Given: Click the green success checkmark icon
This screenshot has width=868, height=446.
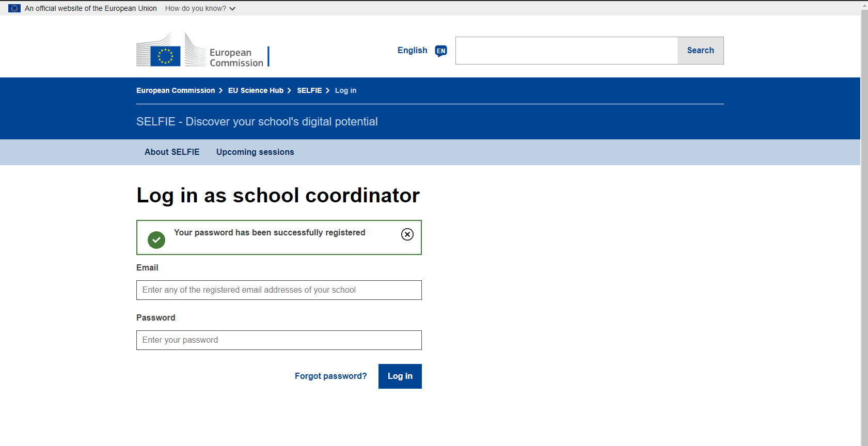Looking at the screenshot, I should pos(156,240).
